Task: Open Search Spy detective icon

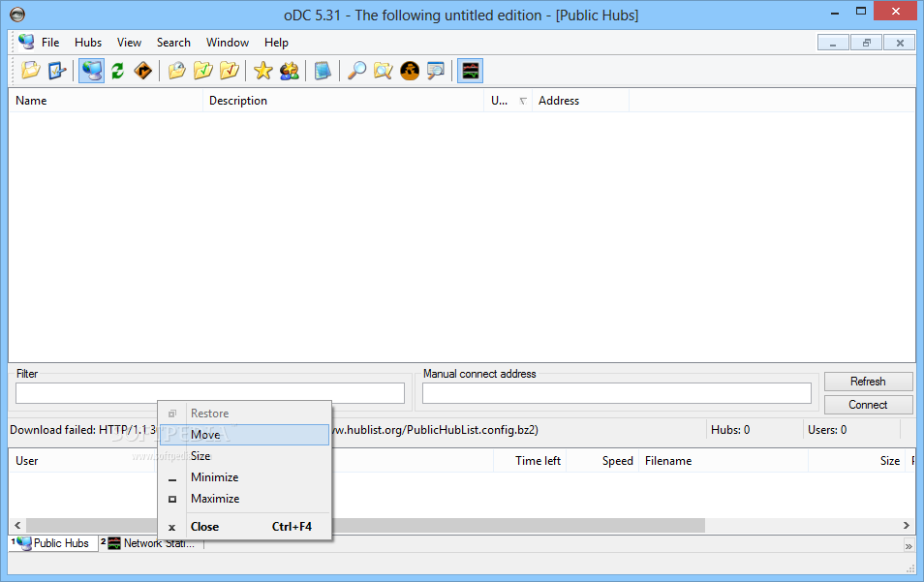Action: click(410, 71)
